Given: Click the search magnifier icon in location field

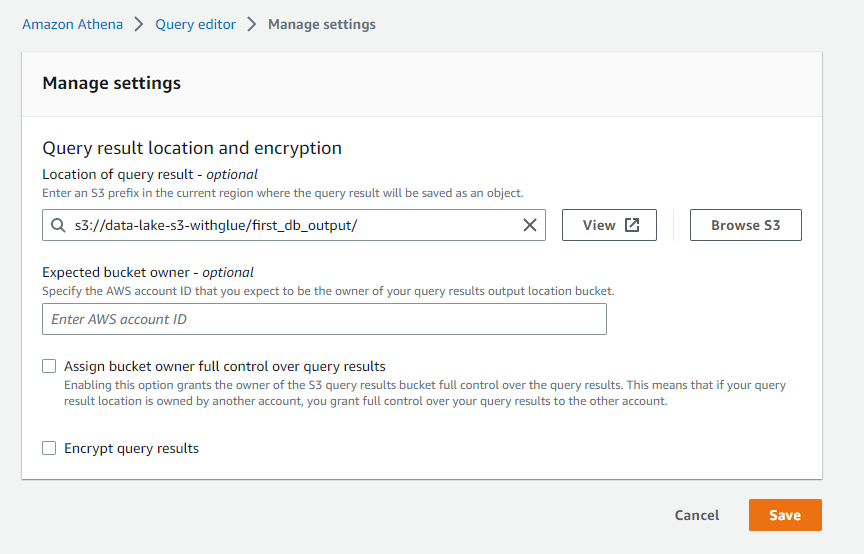Looking at the screenshot, I should [x=58, y=225].
